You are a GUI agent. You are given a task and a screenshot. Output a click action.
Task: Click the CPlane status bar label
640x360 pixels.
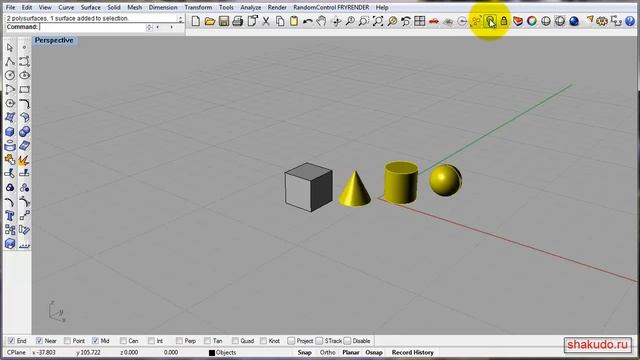[16, 352]
